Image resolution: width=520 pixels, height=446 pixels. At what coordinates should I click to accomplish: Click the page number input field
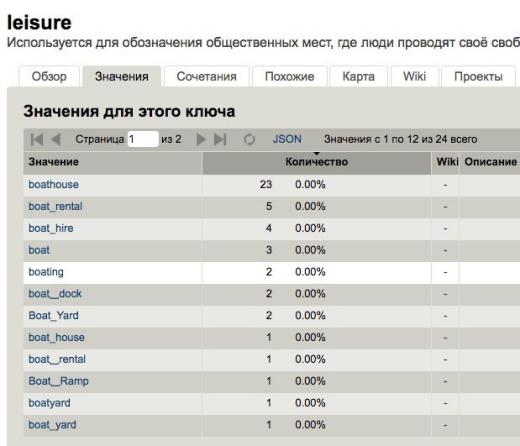[x=143, y=139]
